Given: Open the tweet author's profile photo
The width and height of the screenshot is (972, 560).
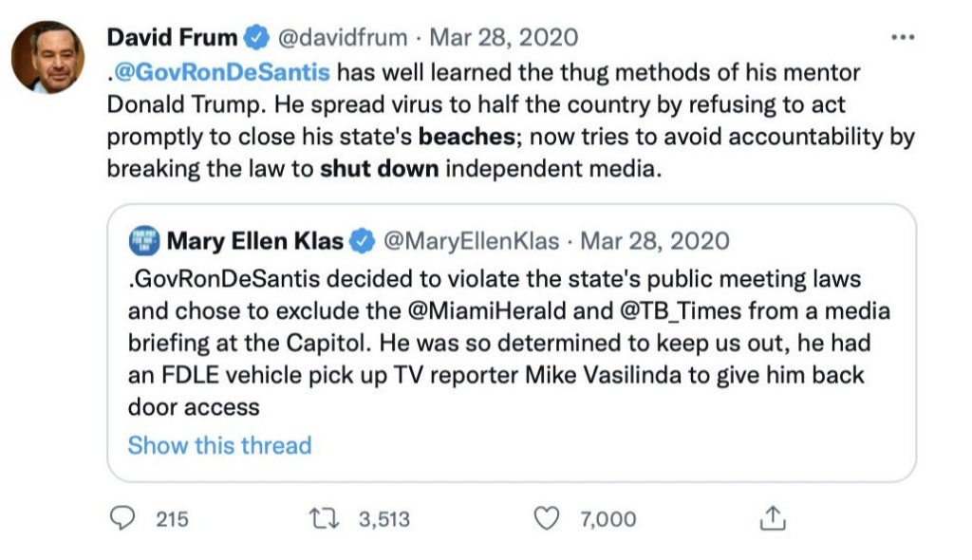Looking at the screenshot, I should pos(47,58).
